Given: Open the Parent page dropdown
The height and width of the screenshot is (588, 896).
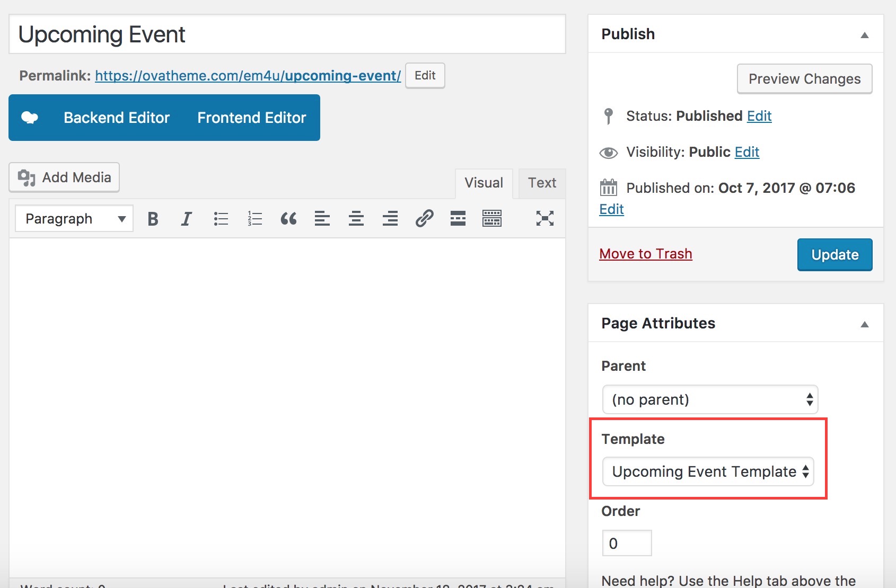Looking at the screenshot, I should [710, 399].
